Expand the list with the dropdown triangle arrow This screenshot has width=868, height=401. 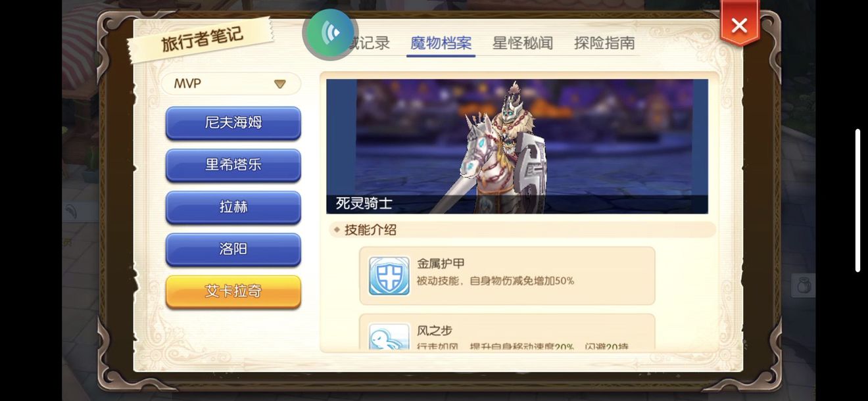279,84
